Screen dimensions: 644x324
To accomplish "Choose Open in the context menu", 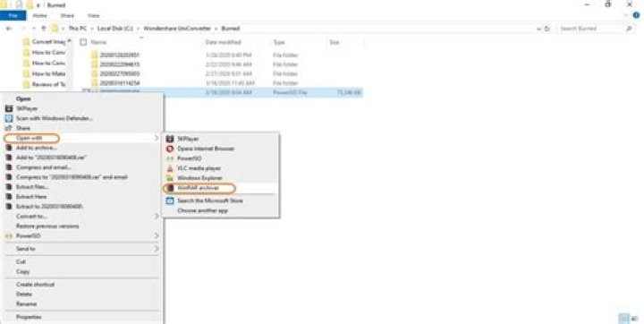I will [x=23, y=98].
